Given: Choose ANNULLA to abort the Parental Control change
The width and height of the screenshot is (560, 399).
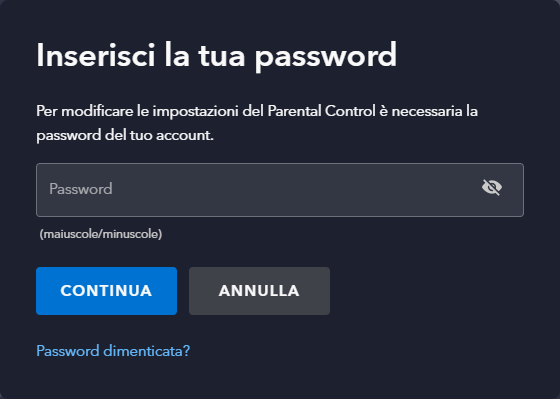Looking at the screenshot, I should (x=259, y=291).
